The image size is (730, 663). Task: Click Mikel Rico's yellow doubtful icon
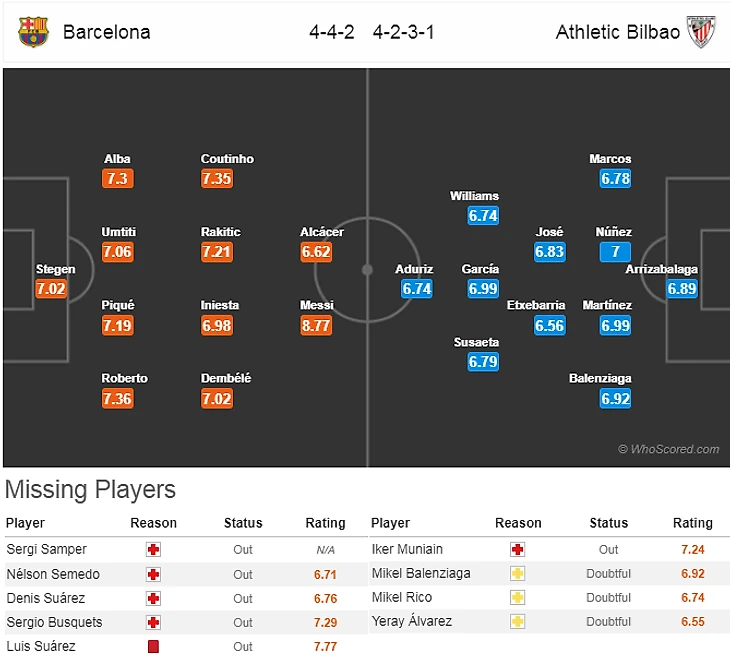click(x=518, y=598)
